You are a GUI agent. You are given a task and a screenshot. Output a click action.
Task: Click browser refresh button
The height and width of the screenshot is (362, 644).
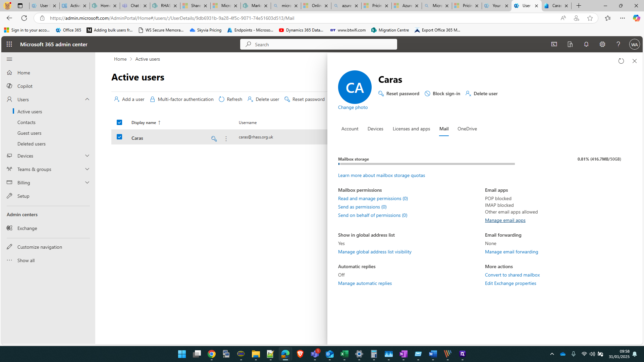pos(24,18)
